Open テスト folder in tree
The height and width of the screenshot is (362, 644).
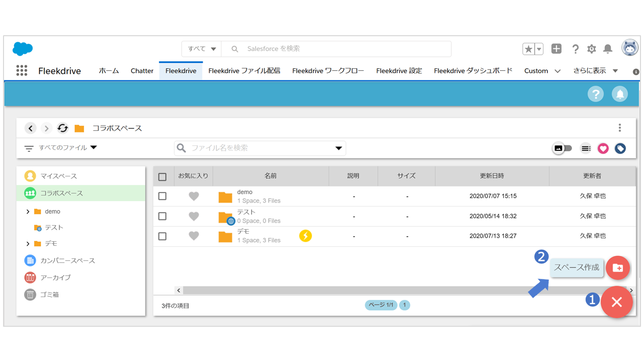coord(54,228)
